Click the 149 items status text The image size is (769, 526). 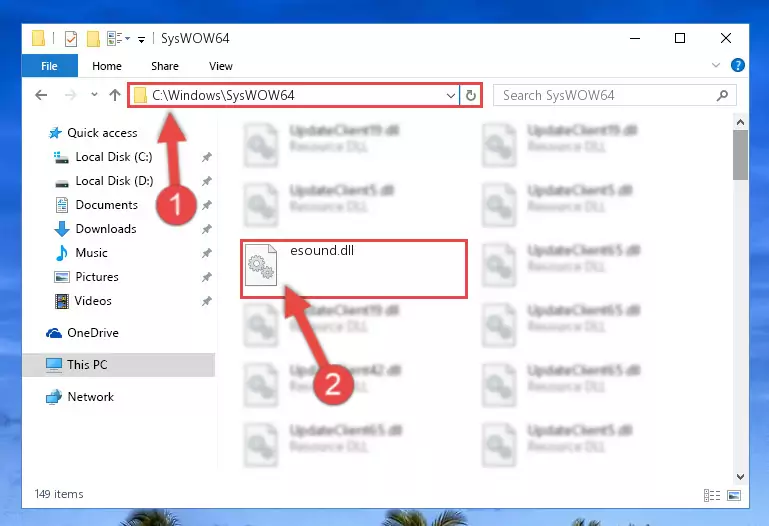click(x=59, y=494)
